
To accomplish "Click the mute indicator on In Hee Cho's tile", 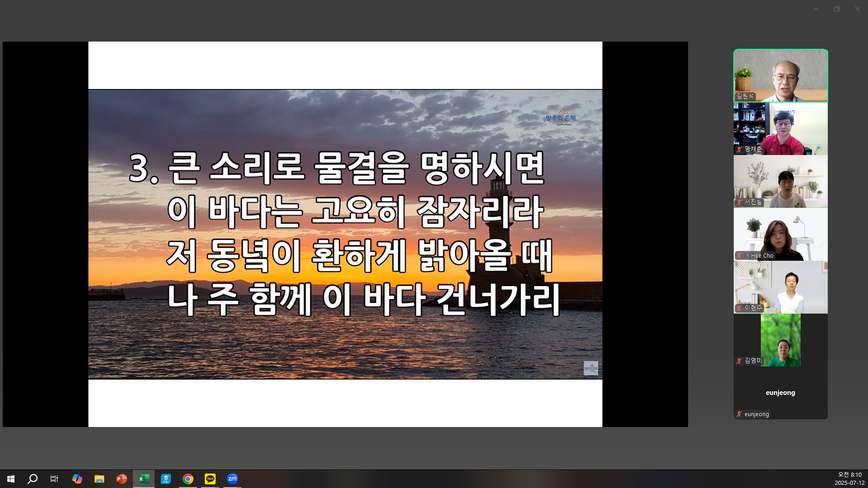I will click(740, 255).
